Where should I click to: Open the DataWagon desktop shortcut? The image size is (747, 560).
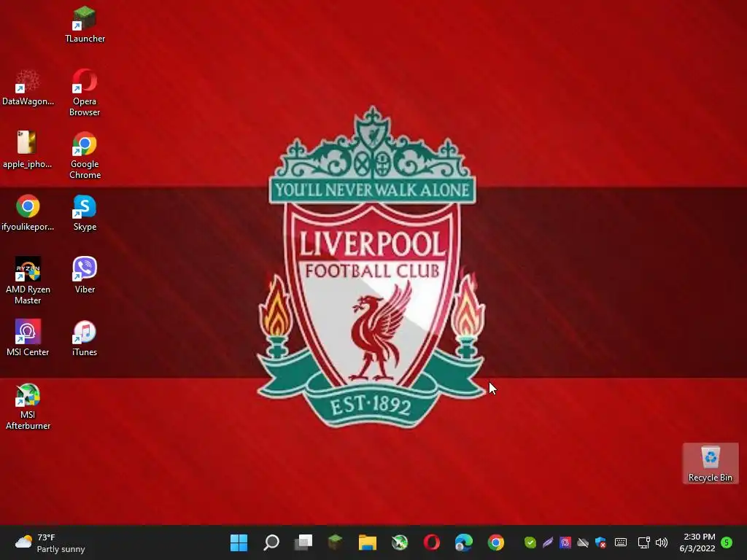(x=28, y=87)
